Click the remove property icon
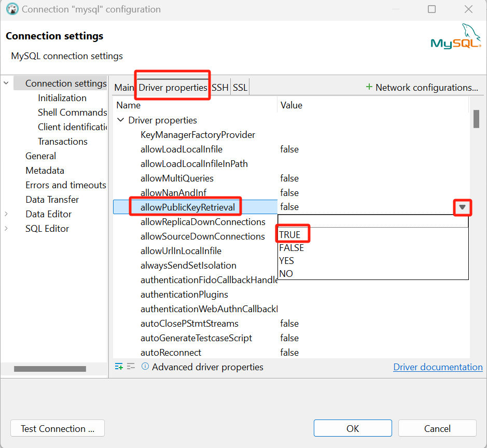 point(131,367)
